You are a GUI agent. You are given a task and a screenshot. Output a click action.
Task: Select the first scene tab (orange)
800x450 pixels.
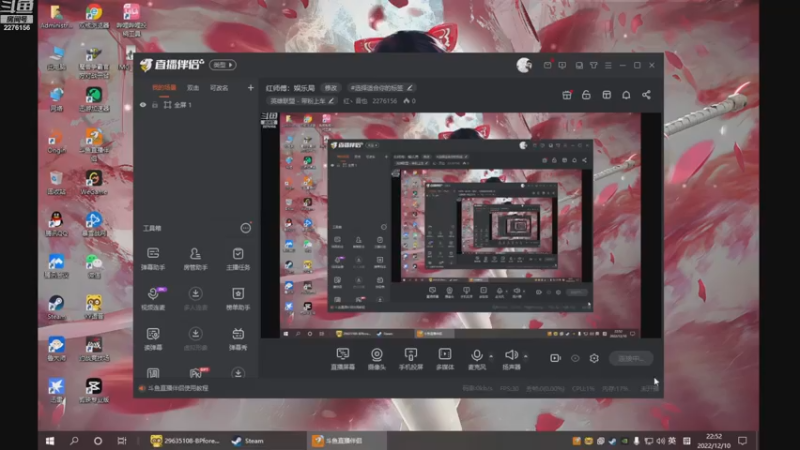pyautogui.click(x=164, y=88)
